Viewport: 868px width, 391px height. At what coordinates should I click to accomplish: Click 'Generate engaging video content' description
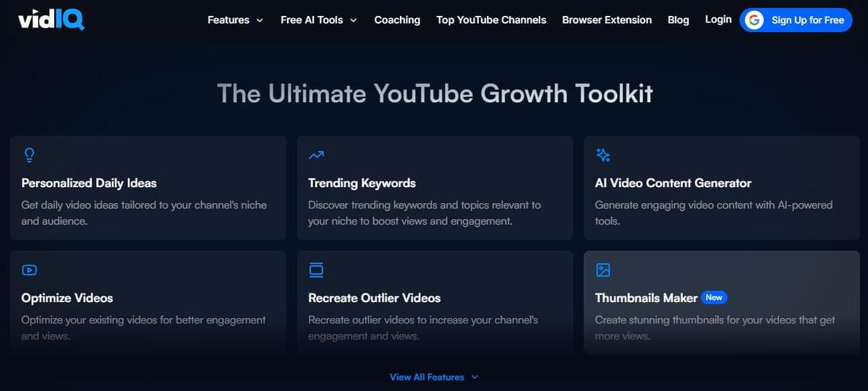click(x=714, y=213)
